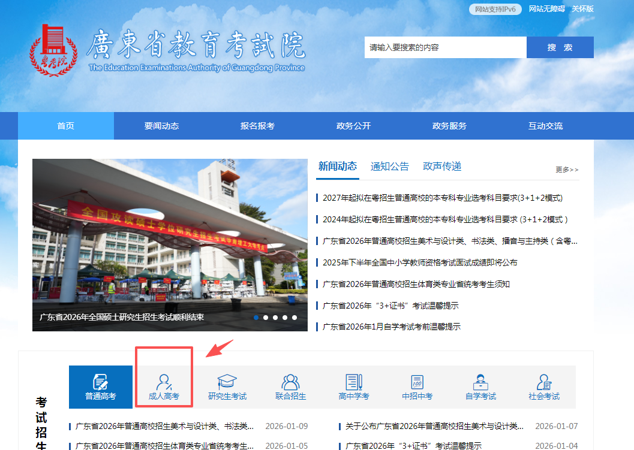Screen dimensions: 634x450
Task: Toggle 关怀版 care mode
Action: 582,9
